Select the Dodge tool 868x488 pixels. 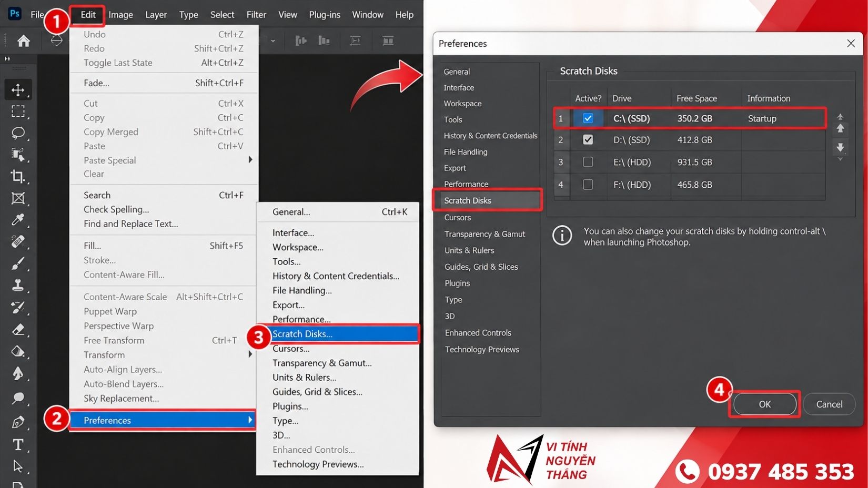(x=18, y=398)
